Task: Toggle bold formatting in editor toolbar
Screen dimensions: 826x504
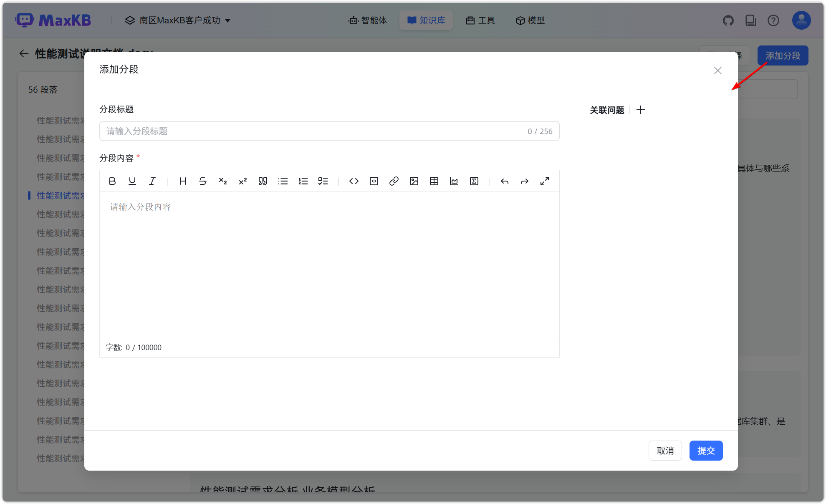Action: point(112,181)
